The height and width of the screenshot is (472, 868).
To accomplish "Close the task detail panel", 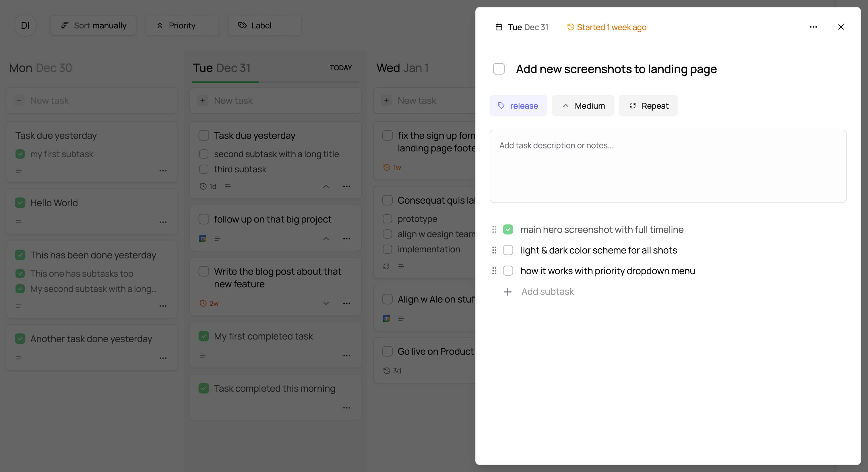I will pos(841,27).
